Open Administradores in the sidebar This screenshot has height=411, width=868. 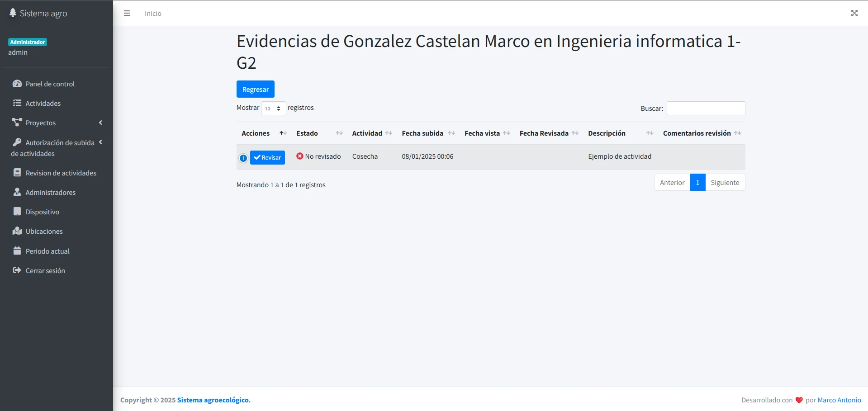(57, 192)
